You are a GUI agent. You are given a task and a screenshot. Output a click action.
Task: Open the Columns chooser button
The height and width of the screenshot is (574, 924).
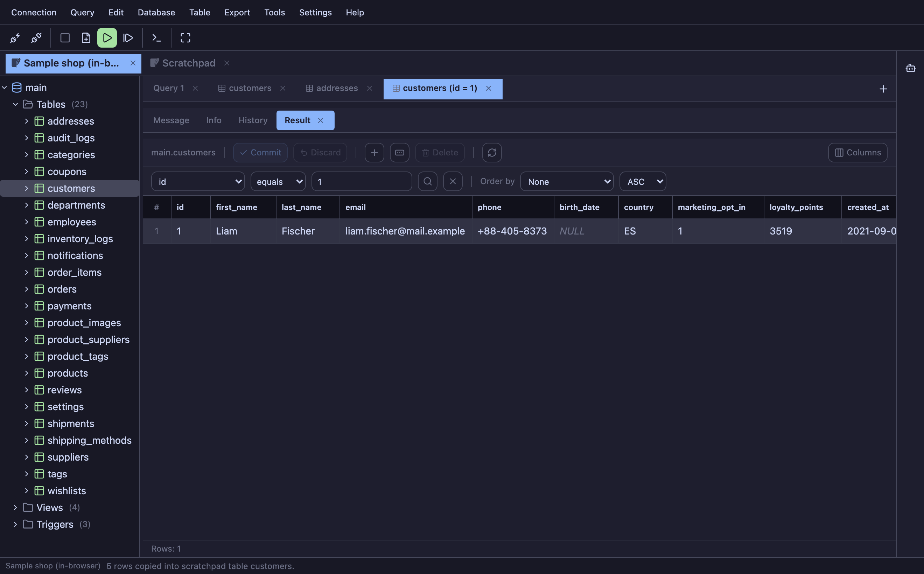857,153
